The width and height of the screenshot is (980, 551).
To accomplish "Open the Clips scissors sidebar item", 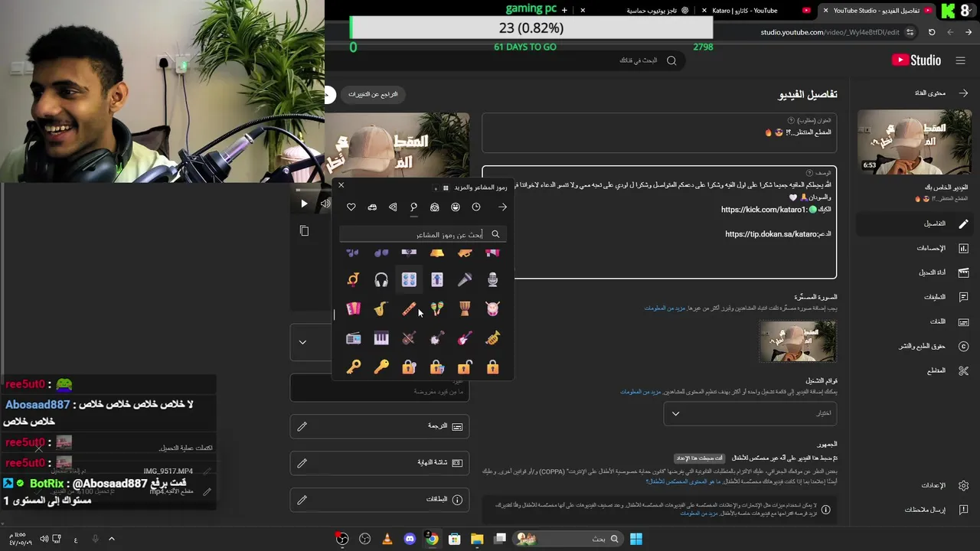I will [x=915, y=370].
